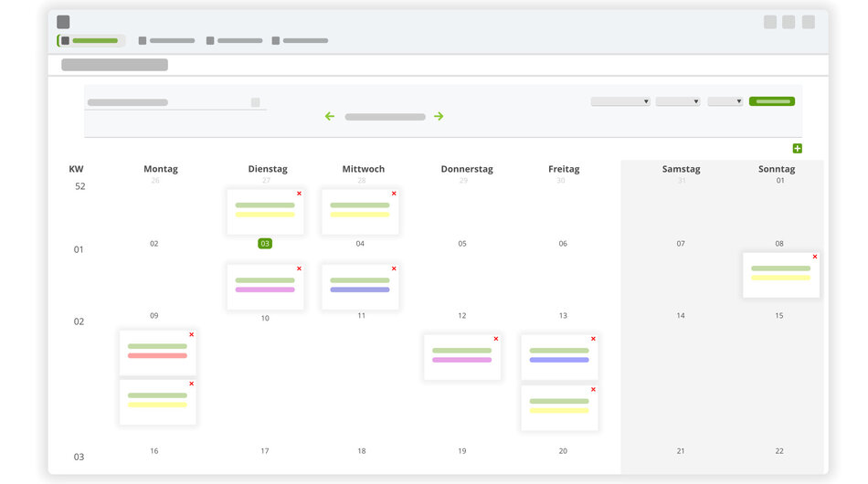Delete the event on Mittwoch 28 via red X
The image size is (868, 484).
pos(394,194)
